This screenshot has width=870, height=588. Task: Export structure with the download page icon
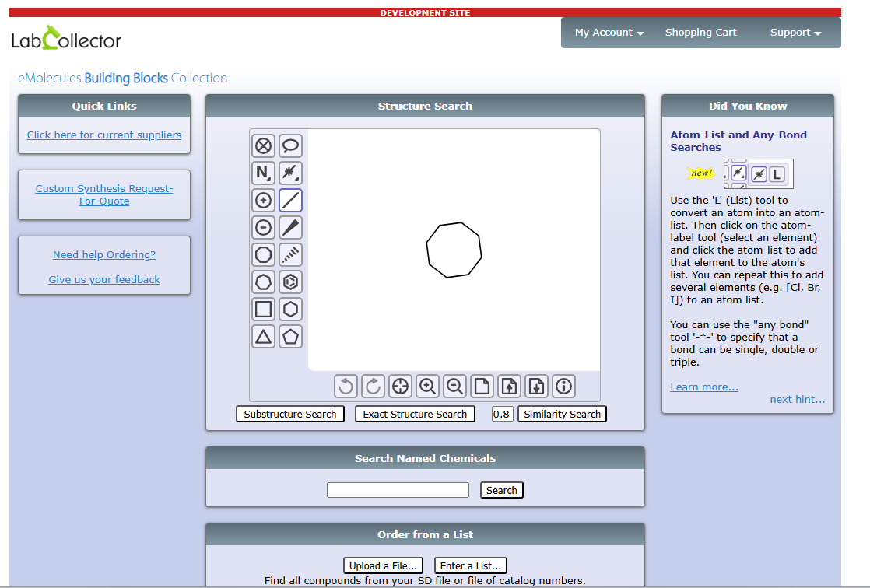(536, 386)
